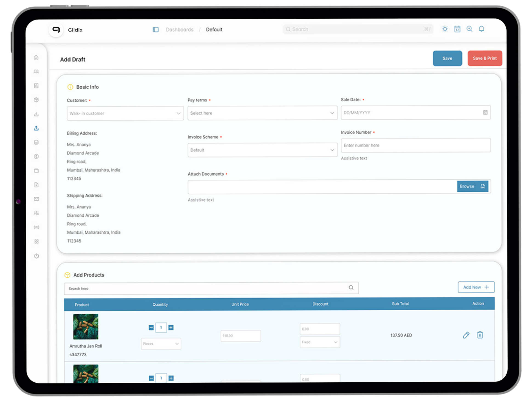Click the Glidix logo icon

[x=56, y=30]
